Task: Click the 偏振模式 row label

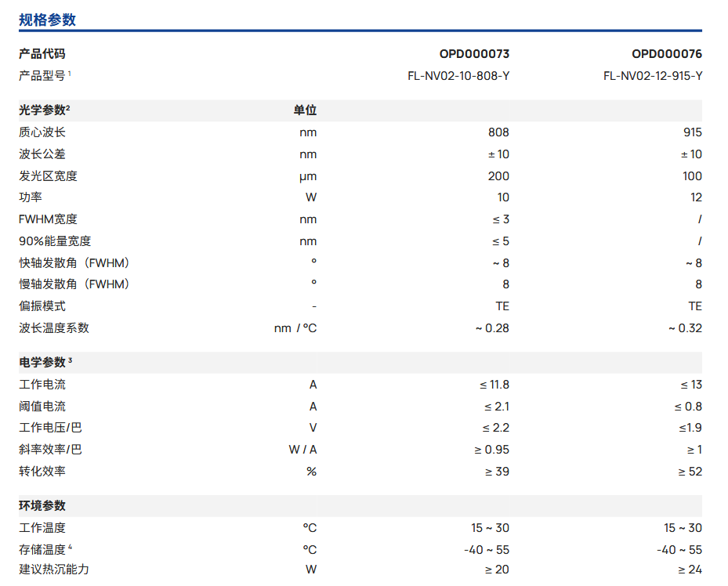Action: point(42,306)
